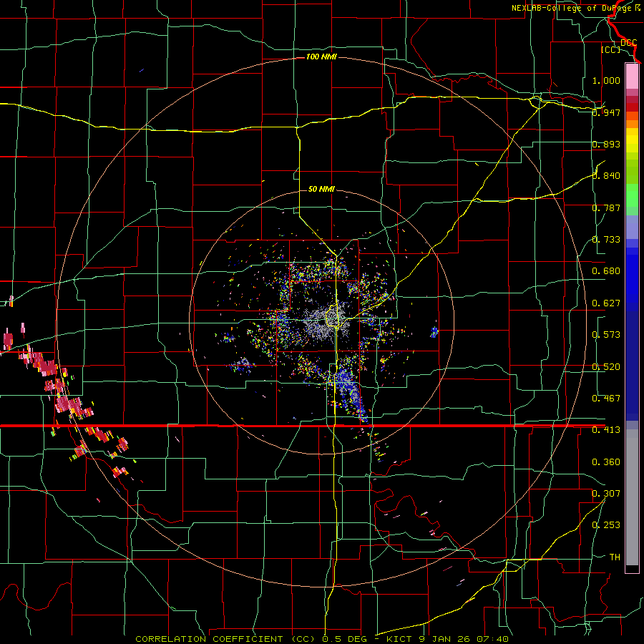Select the 0.893 scale value
The image size is (644, 644).
pos(606,144)
